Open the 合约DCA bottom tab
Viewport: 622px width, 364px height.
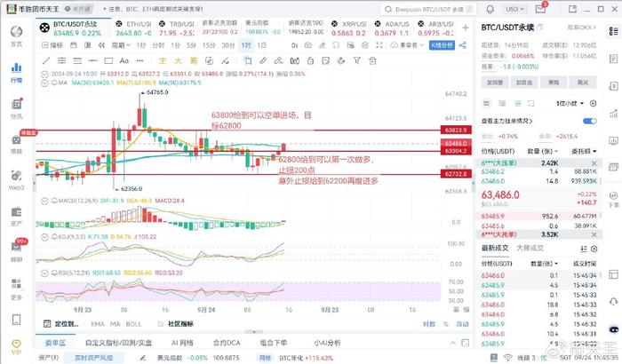tap(226, 343)
